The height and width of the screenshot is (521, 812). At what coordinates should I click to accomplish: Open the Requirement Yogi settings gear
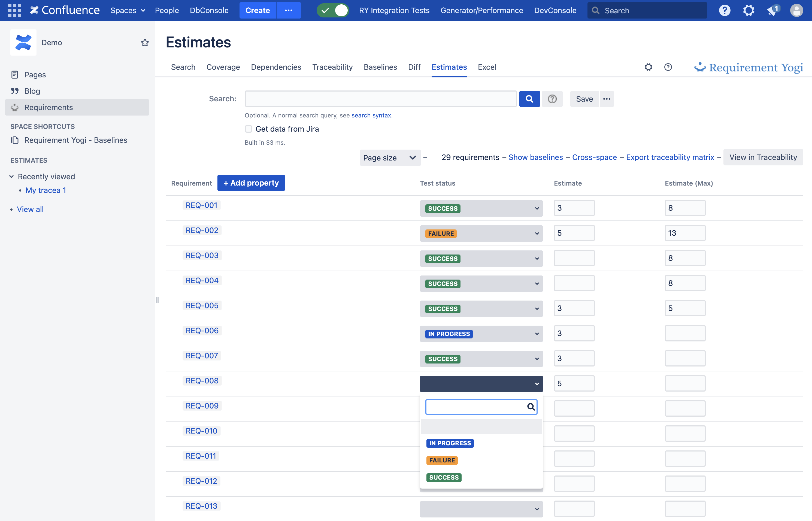click(648, 67)
